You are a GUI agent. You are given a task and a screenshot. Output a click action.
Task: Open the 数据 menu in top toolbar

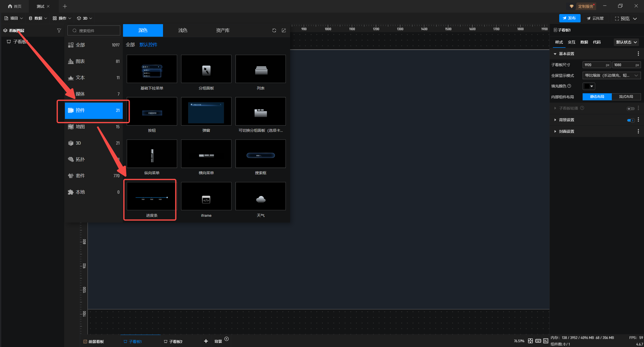click(38, 18)
